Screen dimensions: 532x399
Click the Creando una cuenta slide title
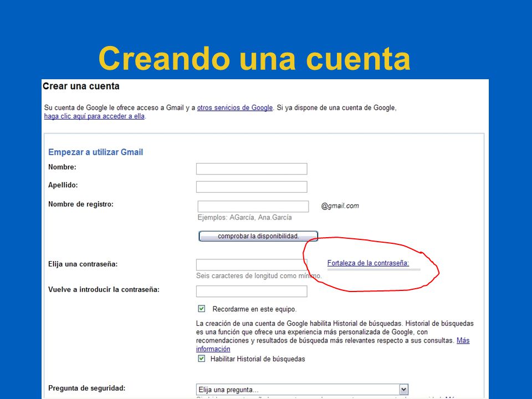[x=254, y=58]
